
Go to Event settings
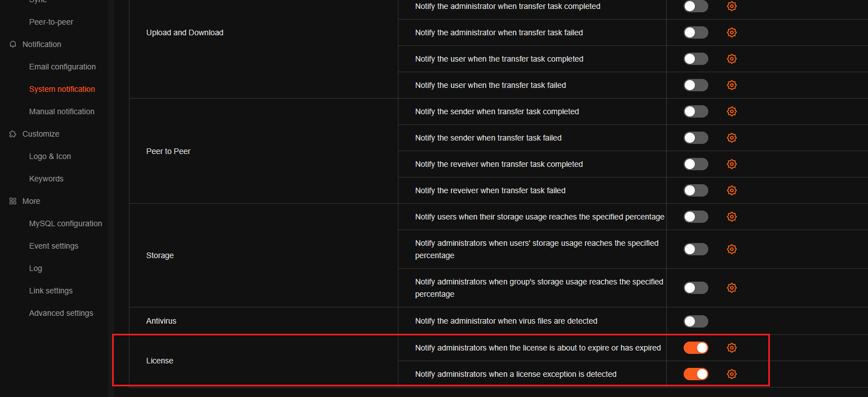[x=54, y=246]
